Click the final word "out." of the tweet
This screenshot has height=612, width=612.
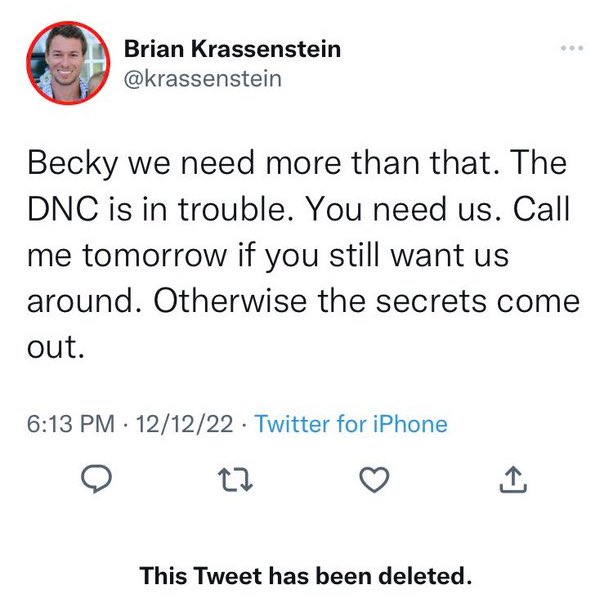(x=51, y=349)
